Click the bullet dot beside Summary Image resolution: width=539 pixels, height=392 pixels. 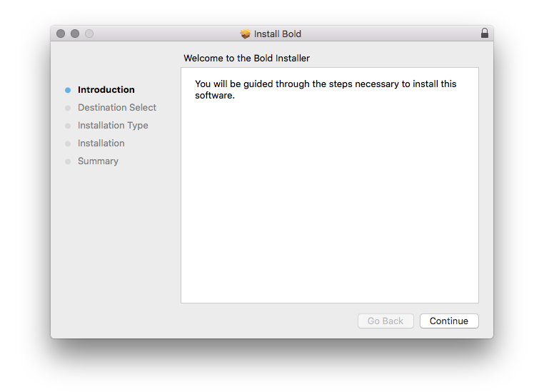68,161
